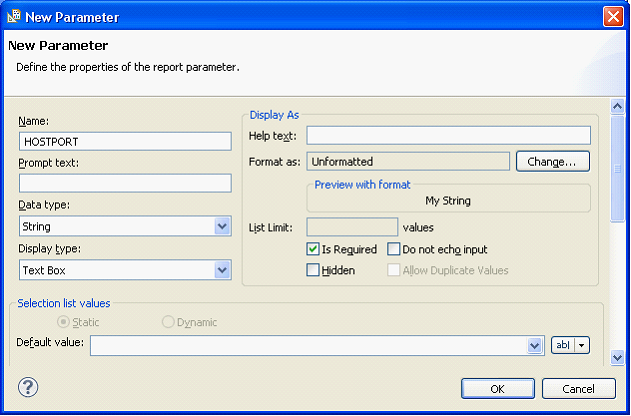Screen dimensions: 631x416
Task: Open the Display type combo box
Action: coord(222,270)
